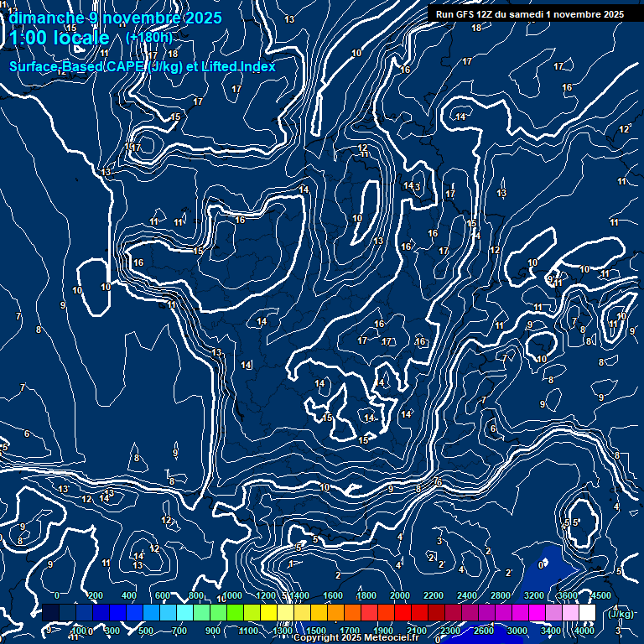
Task: Click the legend value '3200'
Action: coord(534,595)
